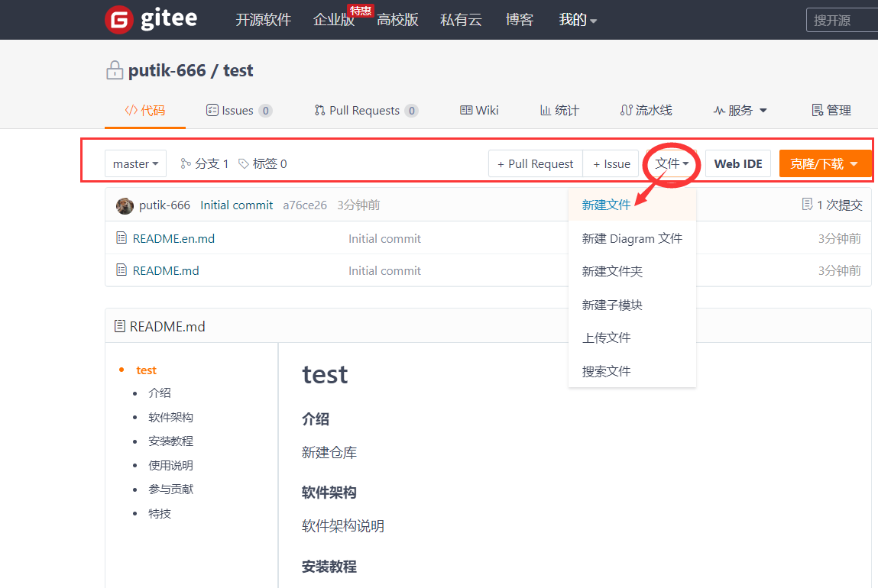Open the Initial commit link
The image size is (878, 588).
(236, 205)
